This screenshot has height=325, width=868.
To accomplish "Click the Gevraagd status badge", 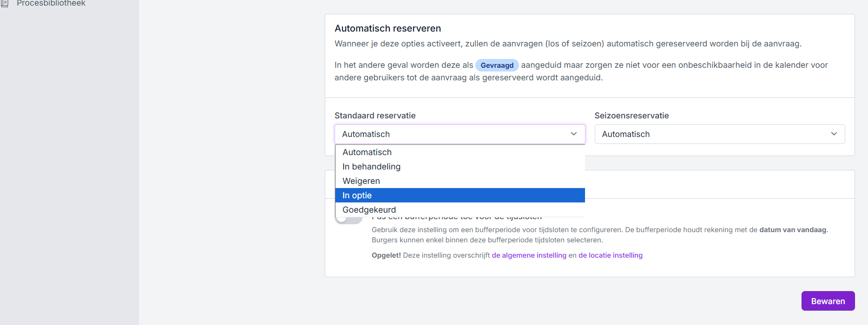I will point(497,65).
